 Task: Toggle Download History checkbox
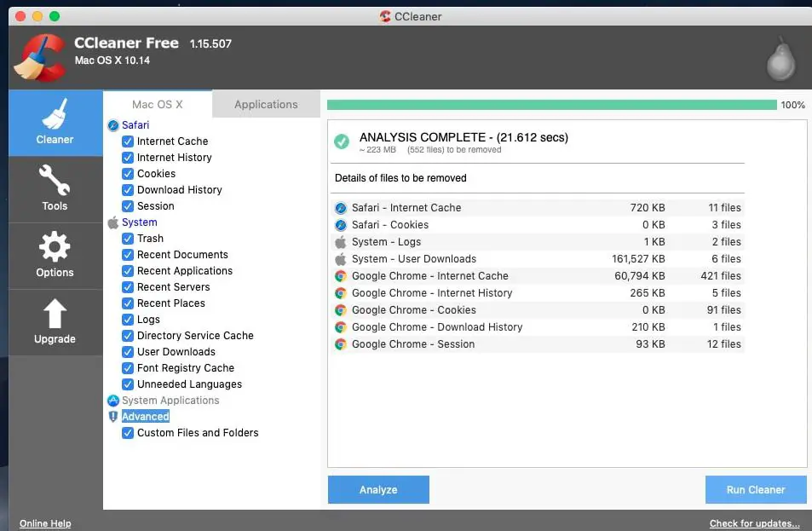click(x=128, y=190)
